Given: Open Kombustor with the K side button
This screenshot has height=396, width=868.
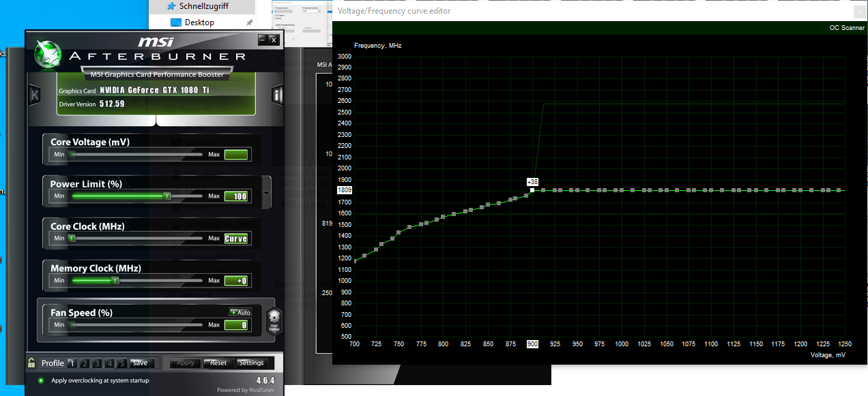Looking at the screenshot, I should coord(34,95).
